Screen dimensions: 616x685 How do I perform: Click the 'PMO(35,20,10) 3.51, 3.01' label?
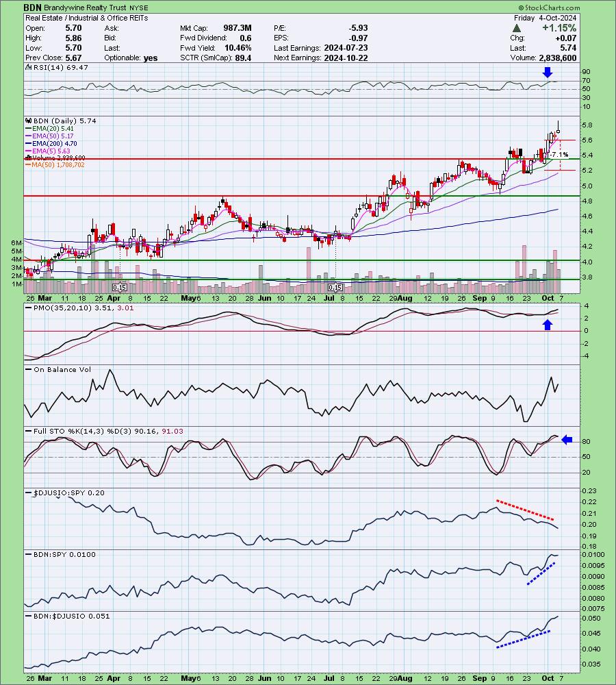coord(84,308)
